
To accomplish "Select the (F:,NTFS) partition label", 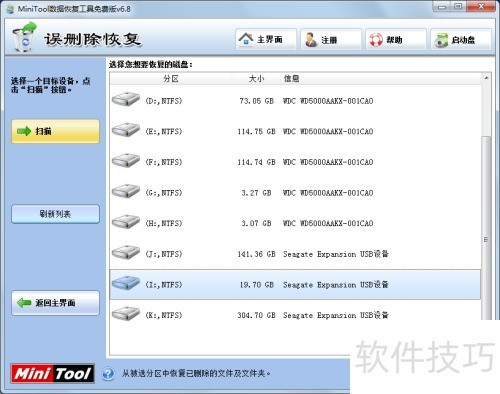I will 164,162.
